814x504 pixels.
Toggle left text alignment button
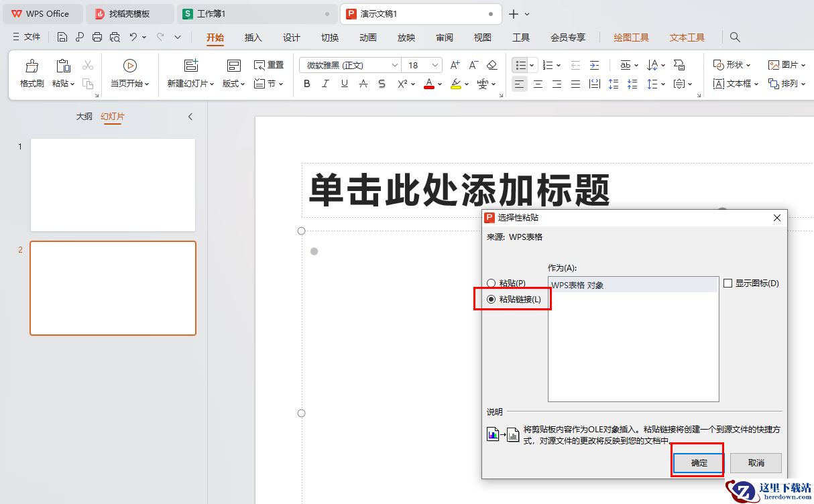pos(520,84)
